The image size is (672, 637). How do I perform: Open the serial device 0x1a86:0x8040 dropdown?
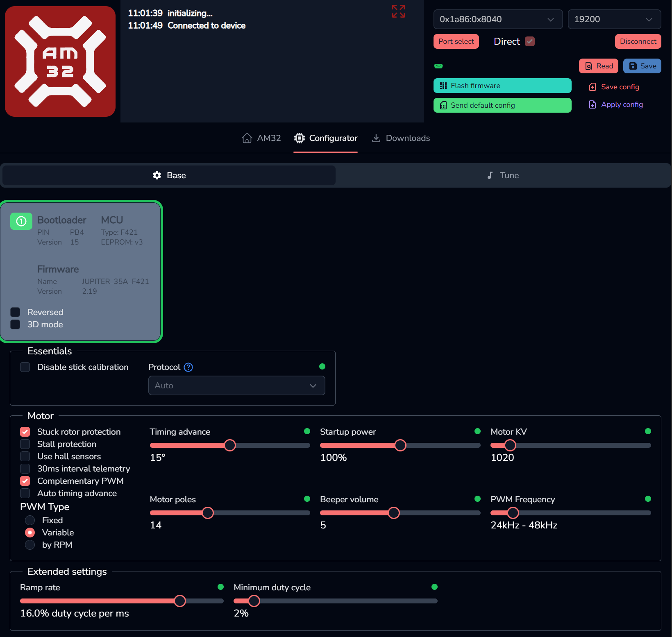tap(498, 19)
